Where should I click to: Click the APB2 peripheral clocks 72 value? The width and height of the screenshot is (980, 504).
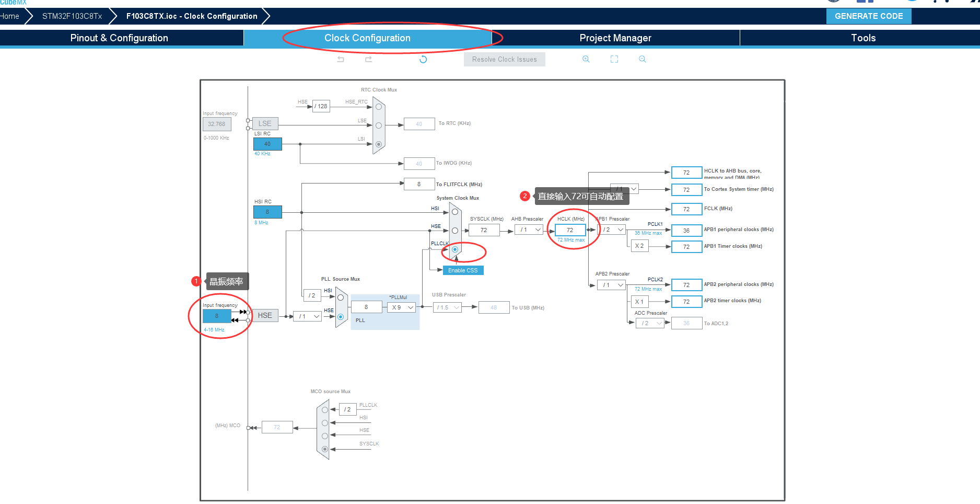(x=686, y=285)
